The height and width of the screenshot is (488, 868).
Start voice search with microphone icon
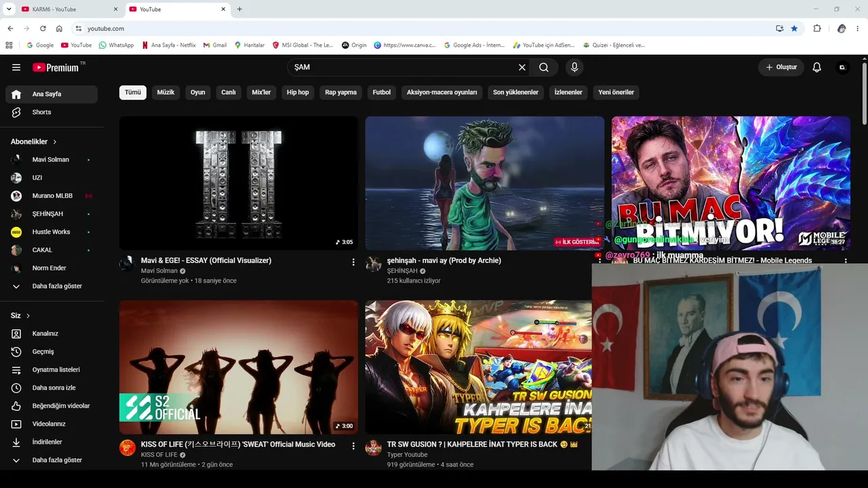[x=574, y=67]
